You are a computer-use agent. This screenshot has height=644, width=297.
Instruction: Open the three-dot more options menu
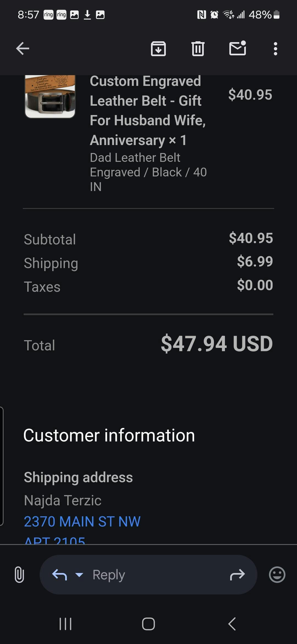[275, 49]
